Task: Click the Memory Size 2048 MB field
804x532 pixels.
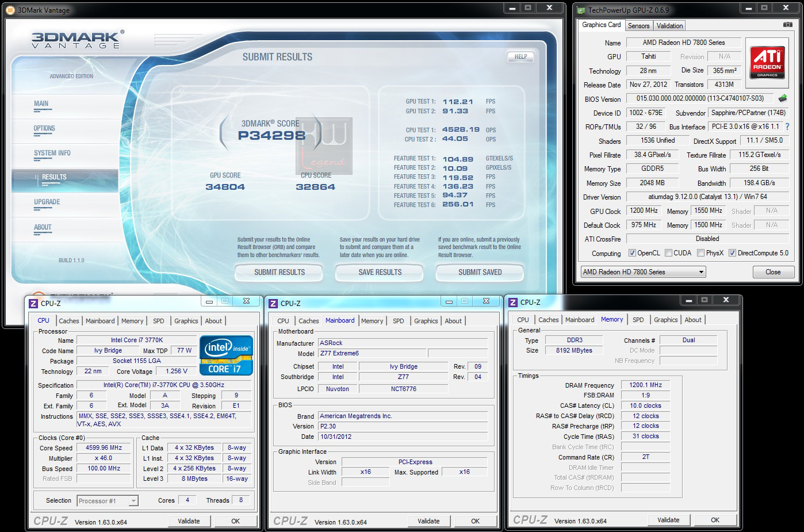Action: click(x=652, y=183)
